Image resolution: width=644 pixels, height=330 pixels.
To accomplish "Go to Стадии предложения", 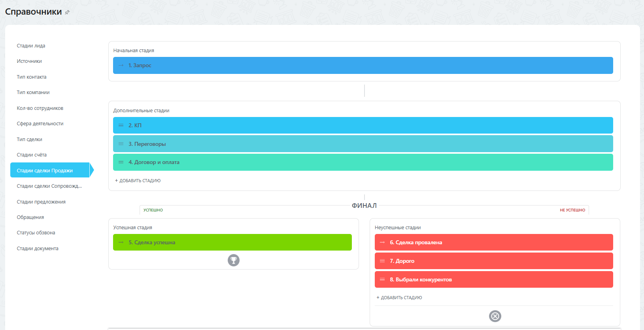I will pyautogui.click(x=41, y=202).
